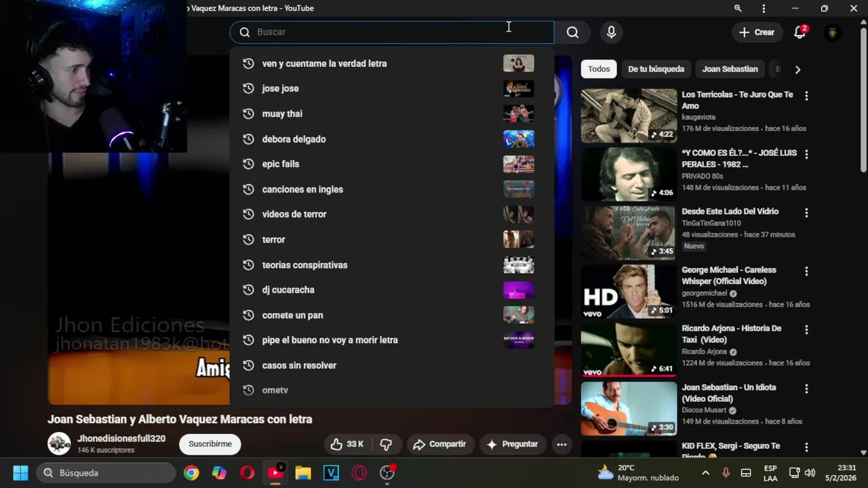Screen dimensions: 868x488
Task: Open options for Historia De Taxi video
Action: pos(806,330)
